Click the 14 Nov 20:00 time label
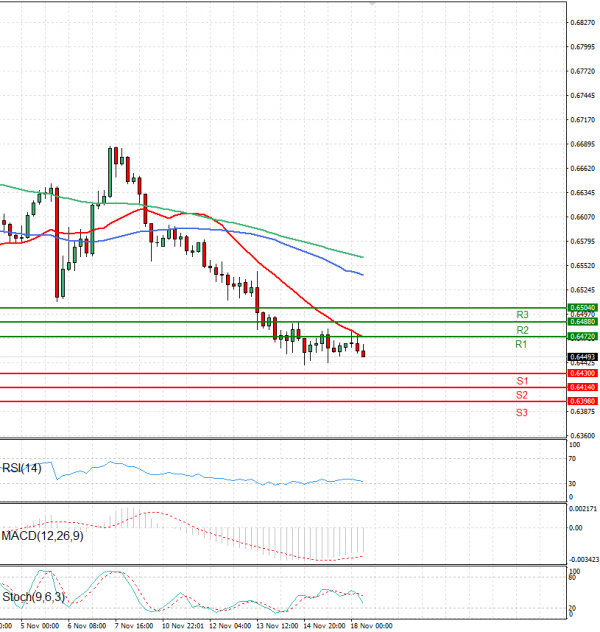Image resolution: width=600 pixels, height=632 pixels. (x=324, y=626)
